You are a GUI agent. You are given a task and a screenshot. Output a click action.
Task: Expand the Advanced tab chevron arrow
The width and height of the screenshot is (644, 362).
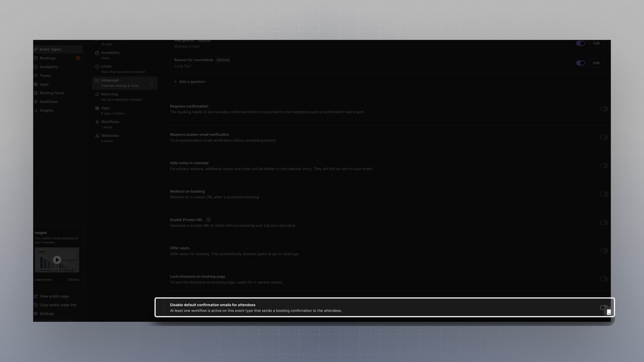[x=152, y=83]
